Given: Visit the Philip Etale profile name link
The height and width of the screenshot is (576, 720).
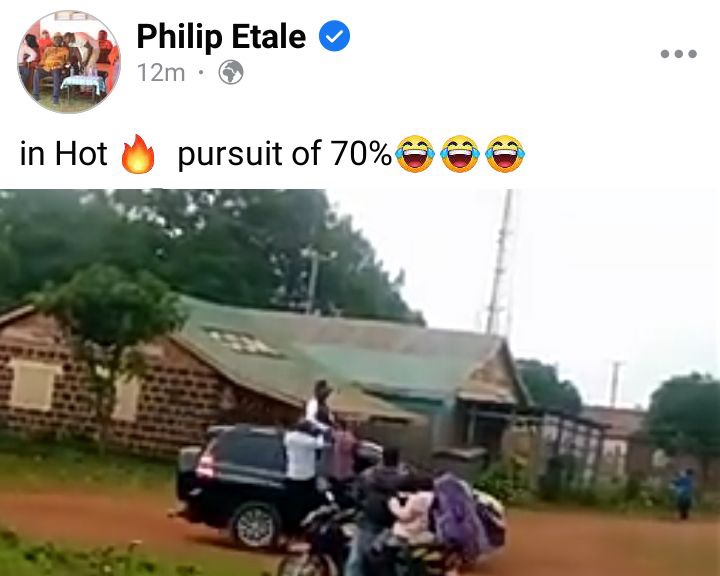Looking at the screenshot, I should pos(221,36).
